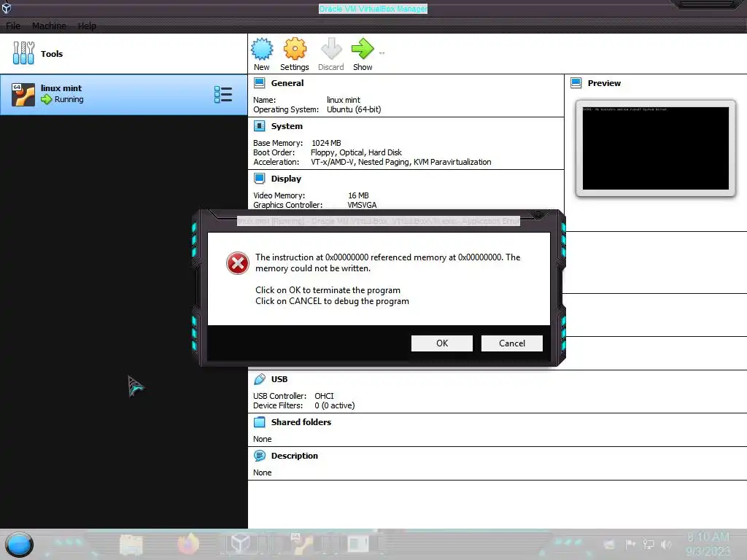Click the VirtualBox logo in title bar

pos(7,8)
